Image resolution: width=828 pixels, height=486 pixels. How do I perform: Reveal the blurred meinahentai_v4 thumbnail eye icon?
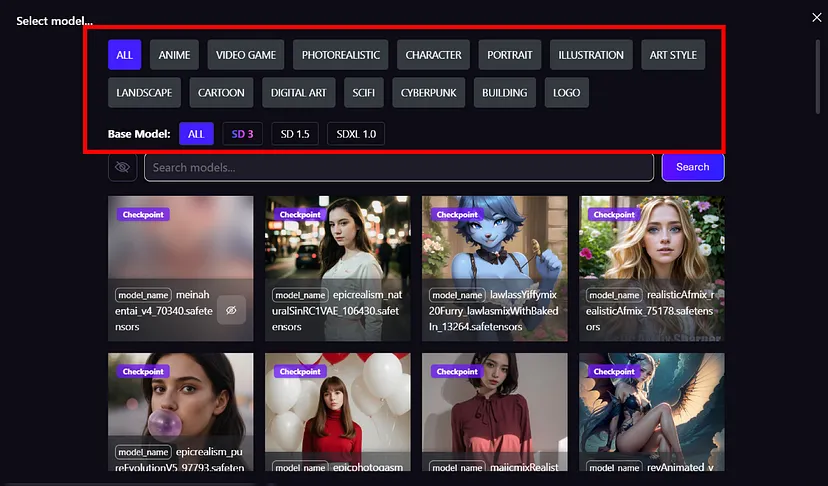click(231, 310)
